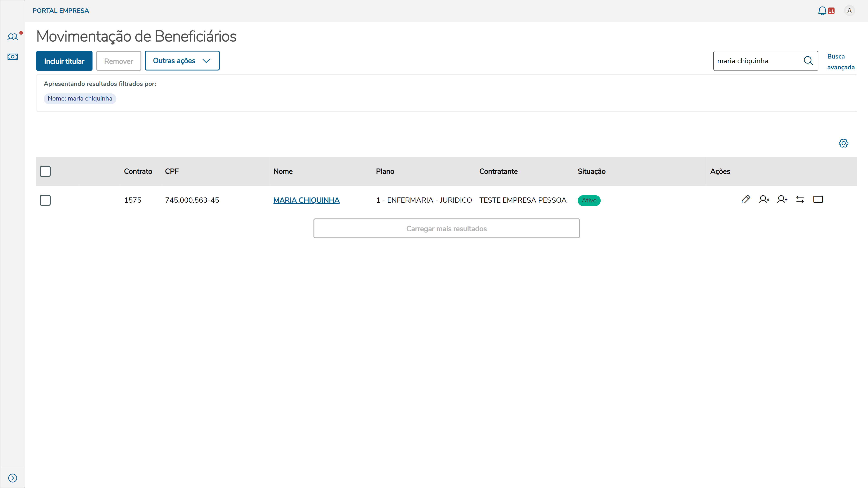868x488 pixels.
Task: Open table column settings gear icon
Action: tap(843, 143)
